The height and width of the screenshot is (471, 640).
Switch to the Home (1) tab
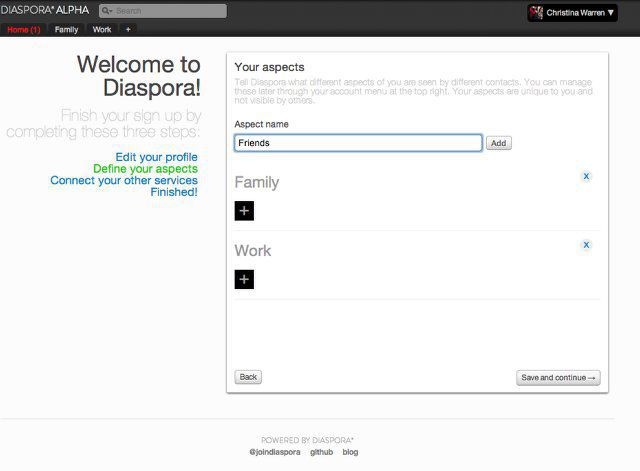point(24,29)
